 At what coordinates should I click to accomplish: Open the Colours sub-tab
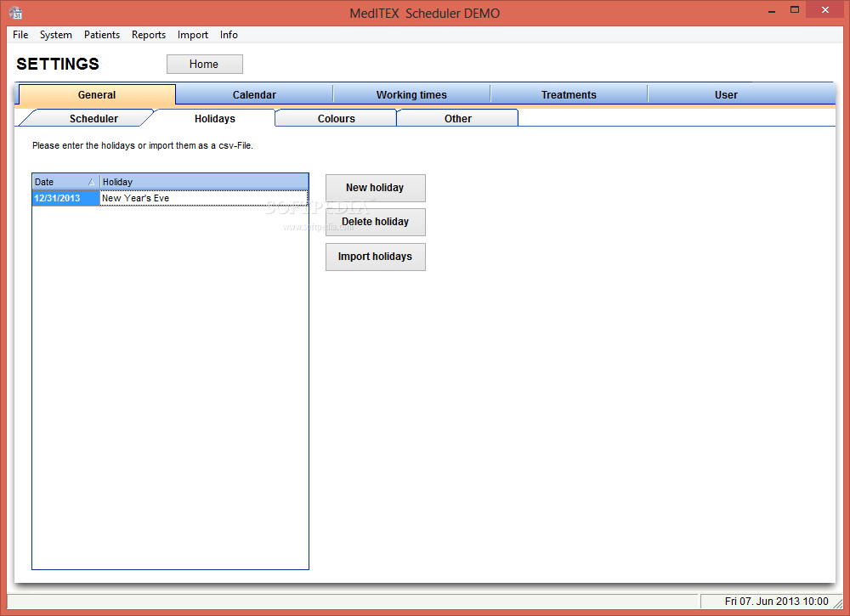(x=336, y=119)
